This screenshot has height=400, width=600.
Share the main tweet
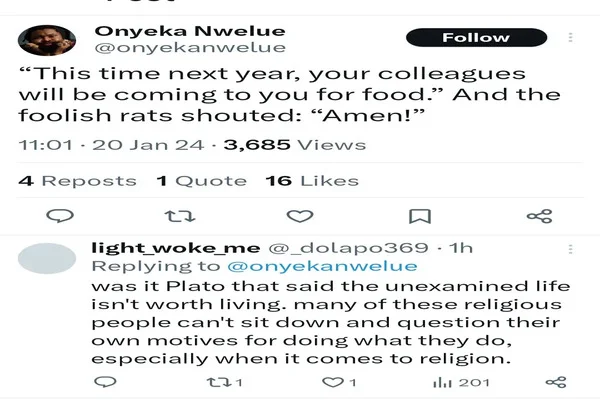pos(539,216)
